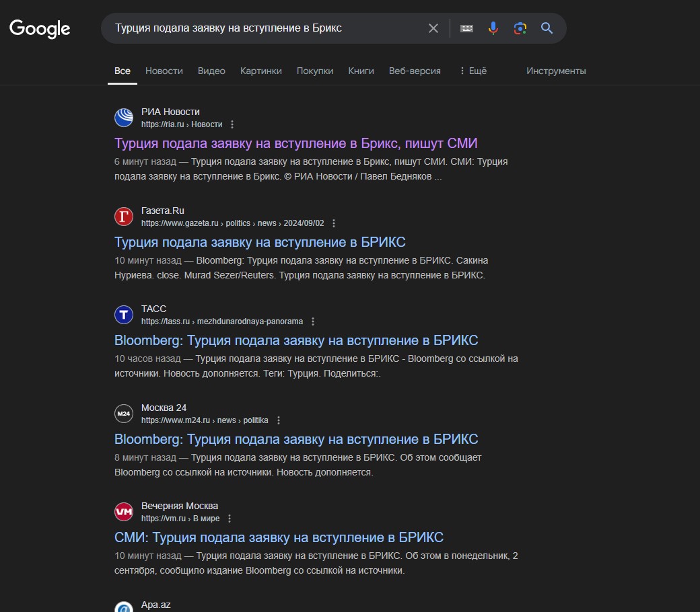This screenshot has height=612, width=700.
Task: Switch to the Картинки tab
Action: click(x=260, y=71)
